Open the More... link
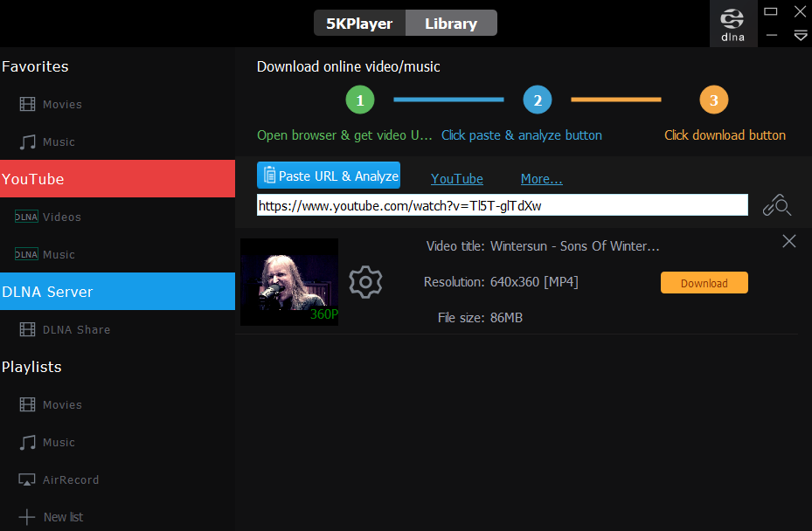 [541, 178]
